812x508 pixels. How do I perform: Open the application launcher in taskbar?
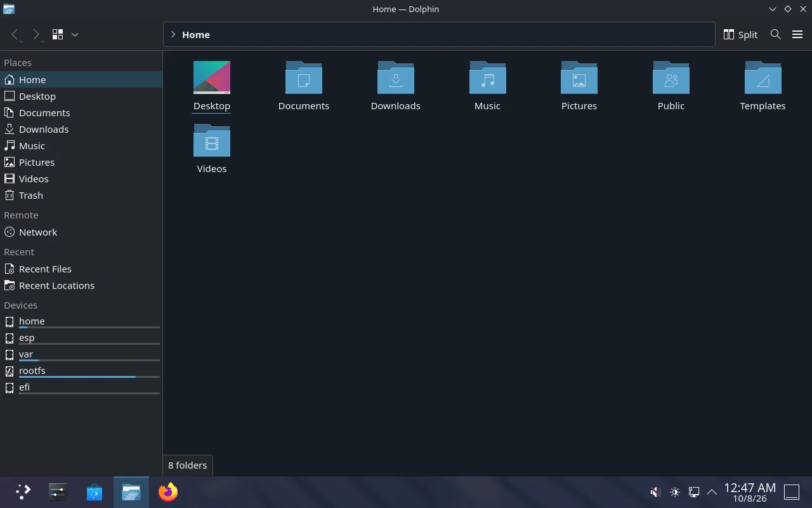(23, 492)
